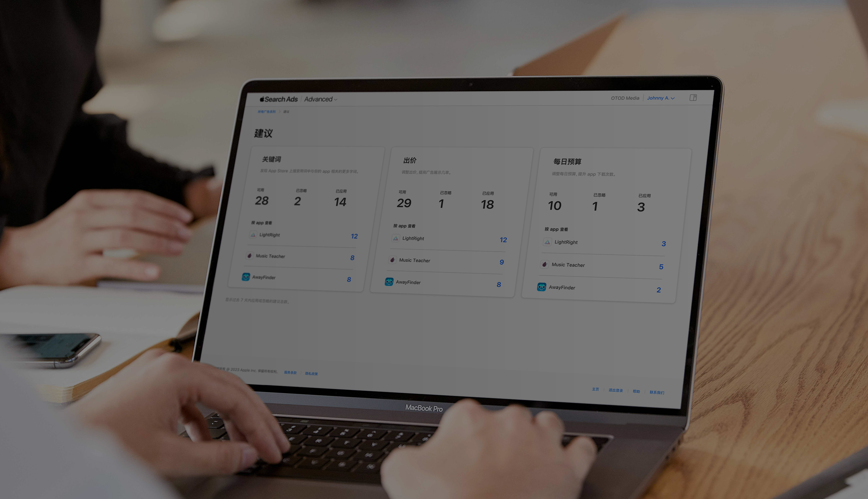Click 按 app 查看 in Daily Budget panel
This screenshot has width=868, height=499.
click(x=555, y=228)
